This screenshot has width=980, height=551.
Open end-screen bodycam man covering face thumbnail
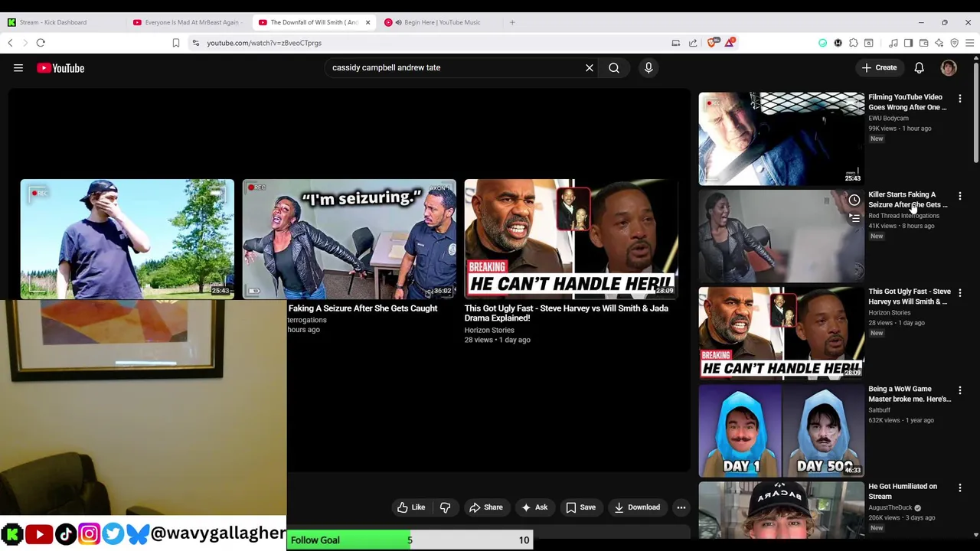pyautogui.click(x=127, y=239)
